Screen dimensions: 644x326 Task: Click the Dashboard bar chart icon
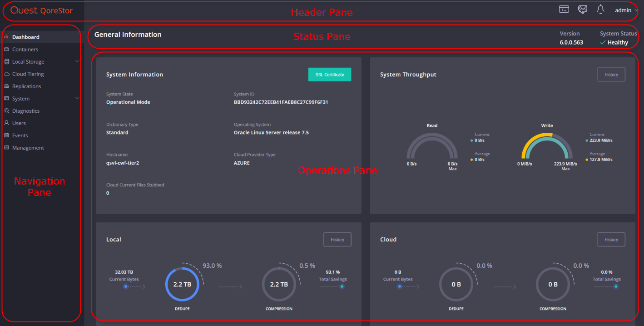[6, 37]
